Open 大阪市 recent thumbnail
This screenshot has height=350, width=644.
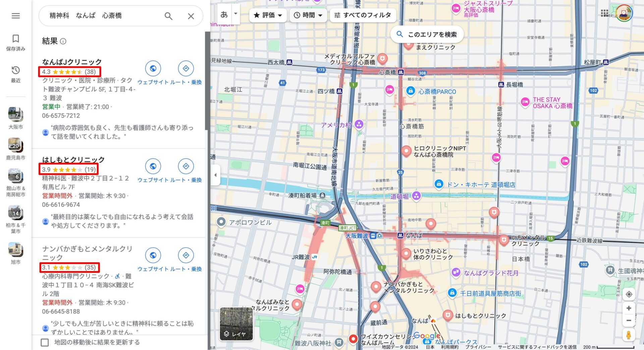[15, 118]
